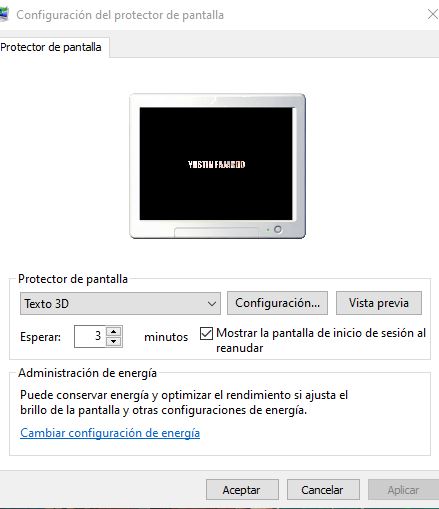Image resolution: width=439 pixels, height=509 pixels.
Task: Open Cambiar configuración de energía link
Action: click(110, 433)
